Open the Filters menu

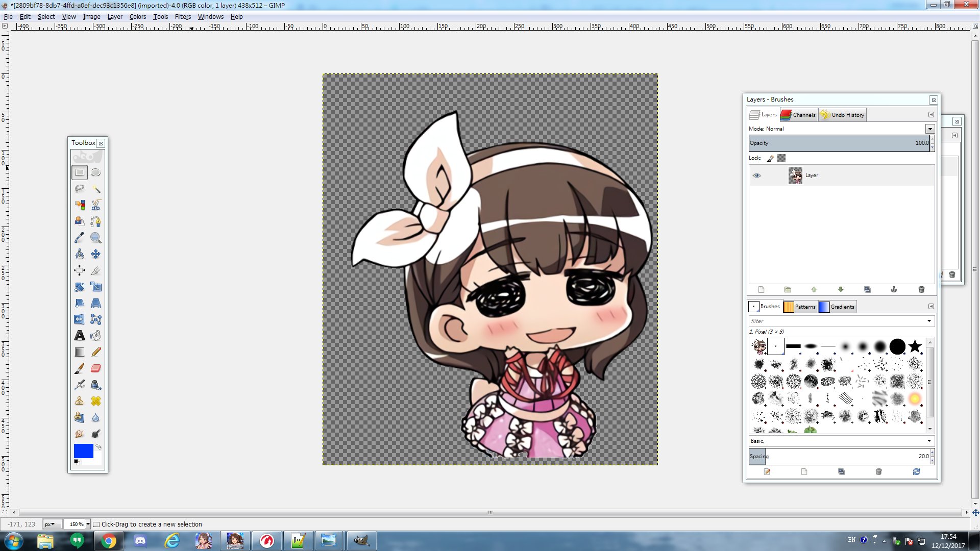pos(183,16)
